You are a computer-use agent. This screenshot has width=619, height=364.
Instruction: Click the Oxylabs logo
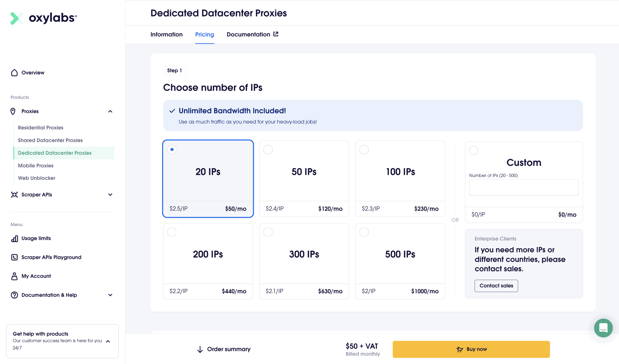pos(44,18)
